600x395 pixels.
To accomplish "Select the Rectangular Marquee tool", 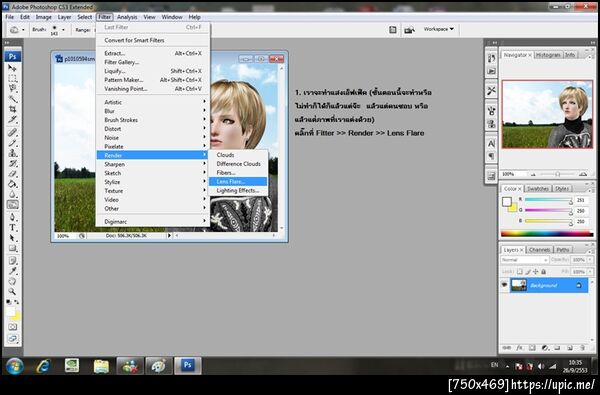I will click(12, 78).
